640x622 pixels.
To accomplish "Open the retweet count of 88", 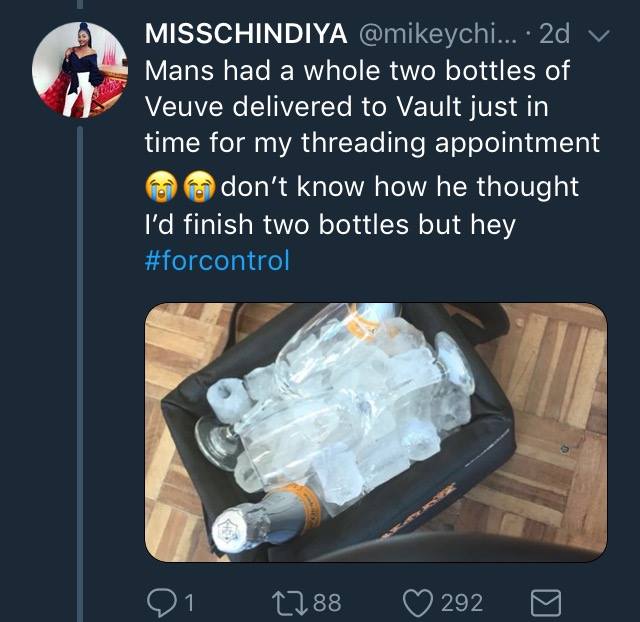I will point(327,603).
